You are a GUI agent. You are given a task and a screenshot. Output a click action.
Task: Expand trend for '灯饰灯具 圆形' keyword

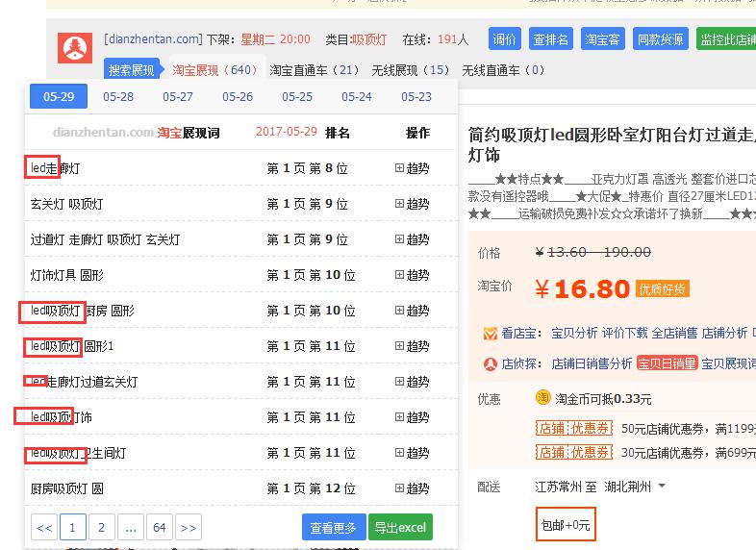pyautogui.click(x=412, y=275)
